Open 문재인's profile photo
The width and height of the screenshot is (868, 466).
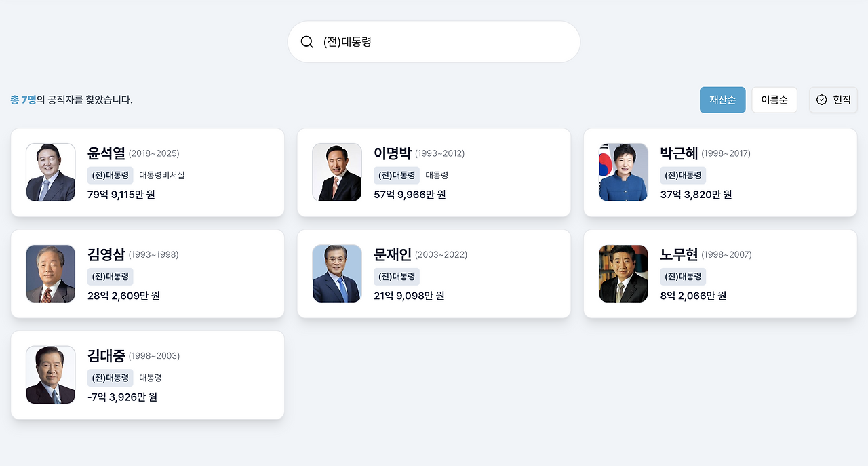[x=337, y=273]
